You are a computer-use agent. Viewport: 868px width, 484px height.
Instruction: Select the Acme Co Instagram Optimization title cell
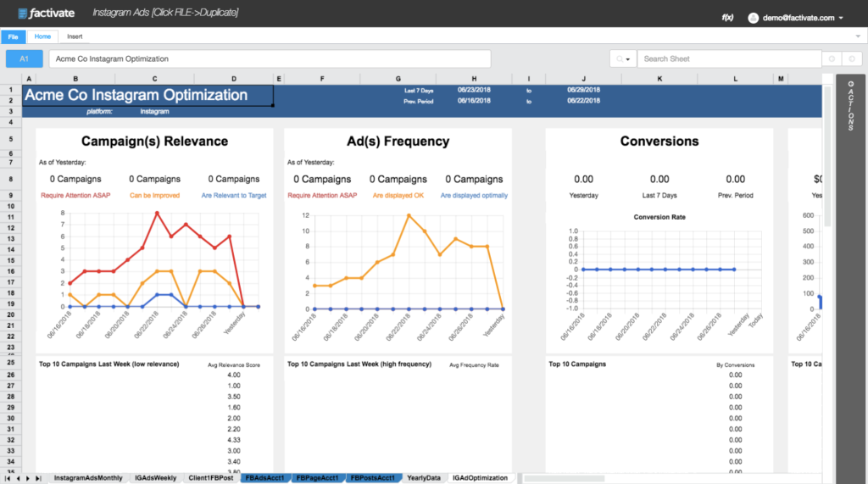pyautogui.click(x=147, y=95)
